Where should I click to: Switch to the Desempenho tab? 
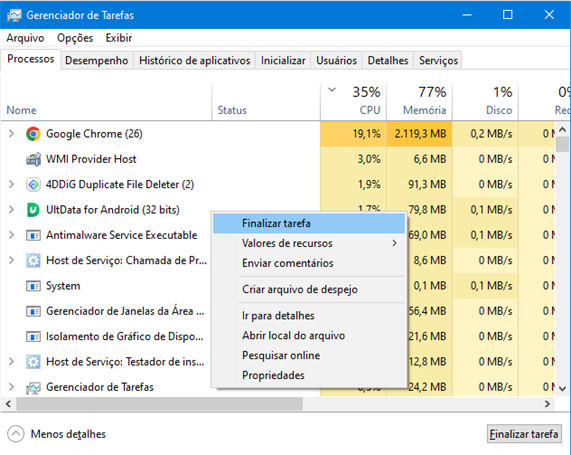97,60
